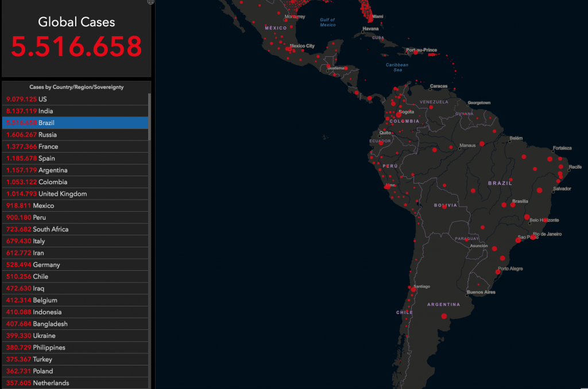Click the red marker near Porto Alegre

pyautogui.click(x=498, y=272)
